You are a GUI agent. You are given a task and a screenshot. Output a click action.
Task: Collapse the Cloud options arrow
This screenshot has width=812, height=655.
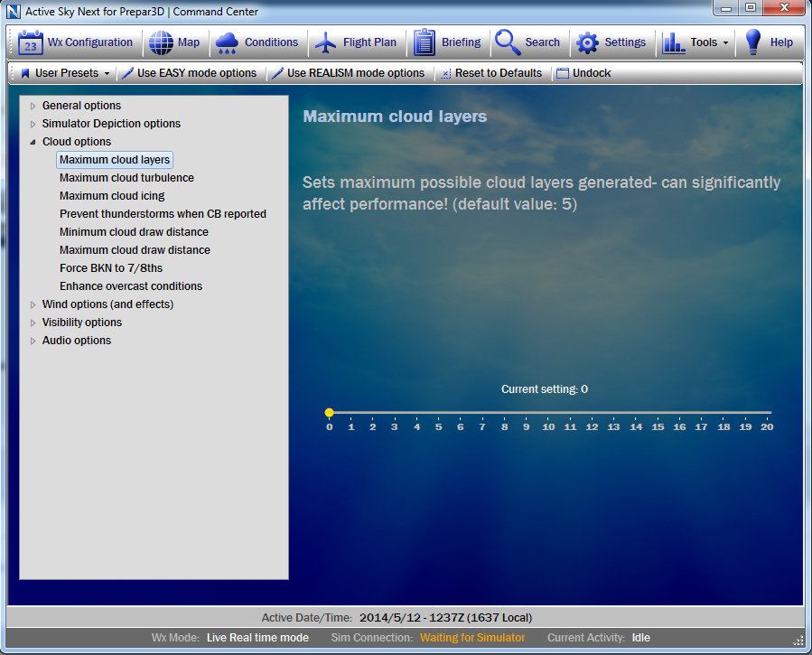[33, 142]
